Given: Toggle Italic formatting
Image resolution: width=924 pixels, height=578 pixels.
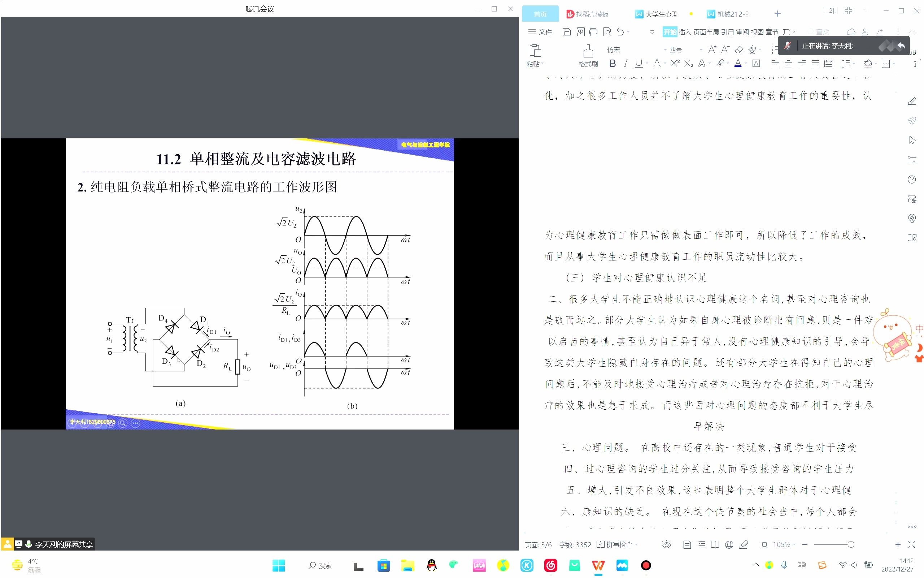Looking at the screenshot, I should pos(626,64).
